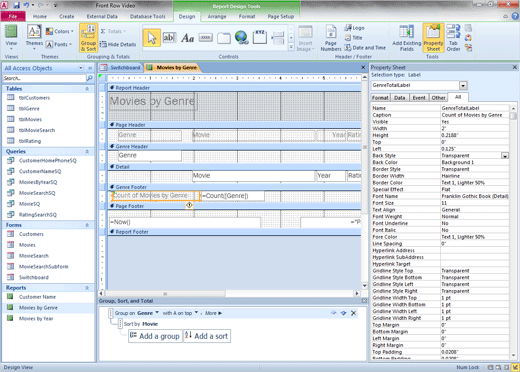Switch to the Format tab in Property Sheet
Image resolution: width=520 pixels, height=372 pixels.
[380, 98]
